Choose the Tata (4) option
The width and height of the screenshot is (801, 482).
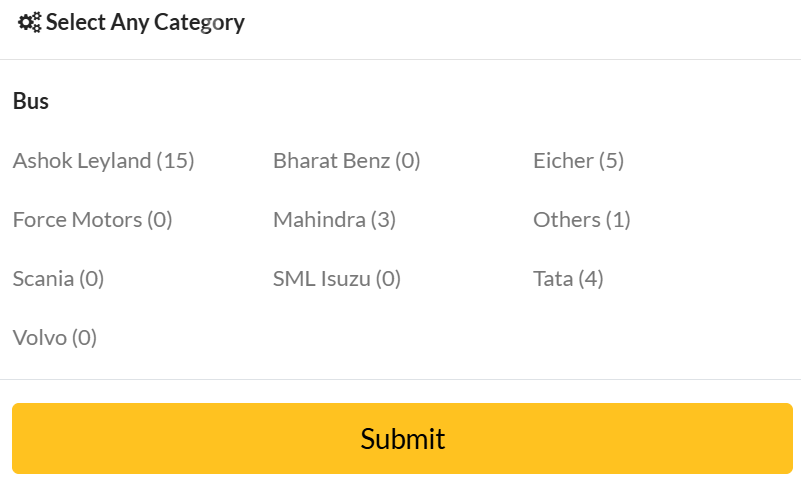pos(569,279)
